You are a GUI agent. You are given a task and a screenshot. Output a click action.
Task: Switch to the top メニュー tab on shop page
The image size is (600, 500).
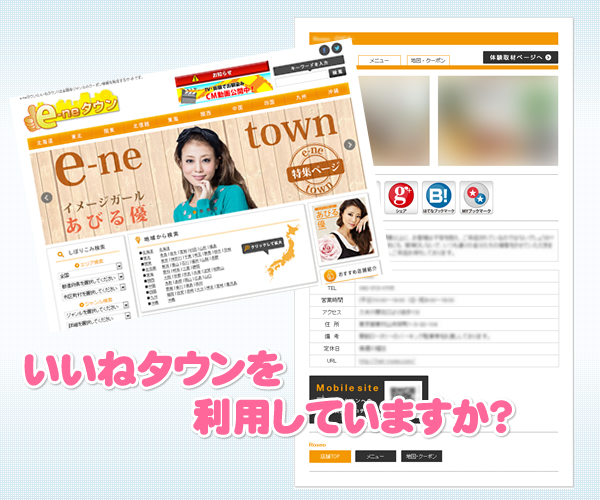pyautogui.click(x=379, y=60)
